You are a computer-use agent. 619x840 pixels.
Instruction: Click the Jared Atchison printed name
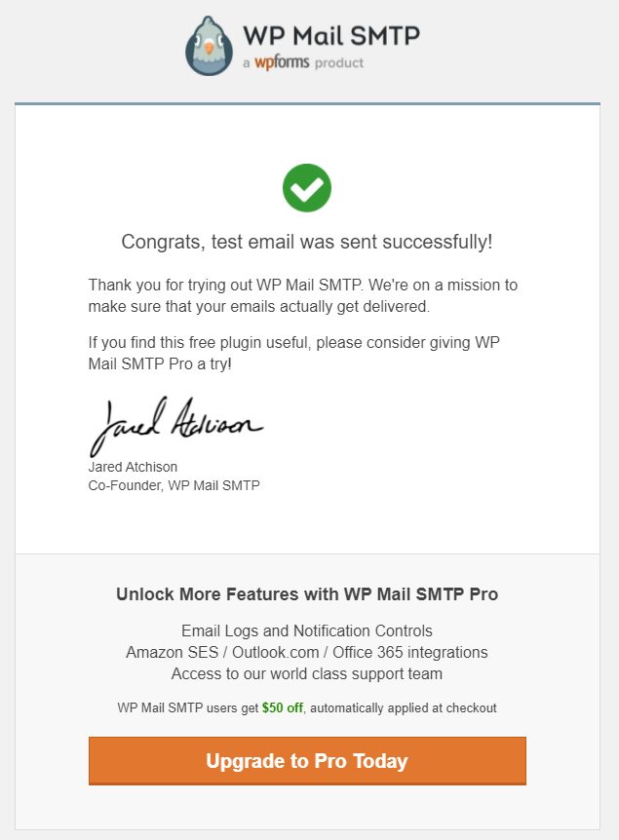pyautogui.click(x=133, y=467)
